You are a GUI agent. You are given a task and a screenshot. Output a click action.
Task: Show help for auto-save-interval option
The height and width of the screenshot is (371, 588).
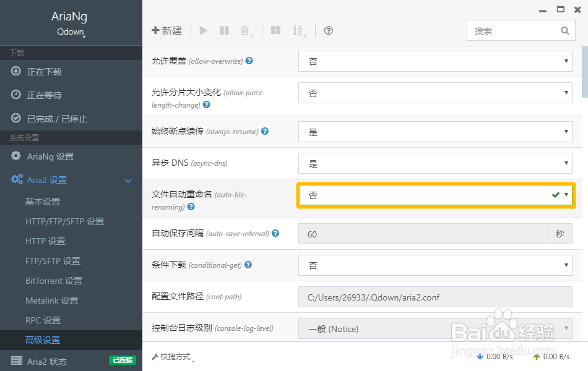click(275, 233)
